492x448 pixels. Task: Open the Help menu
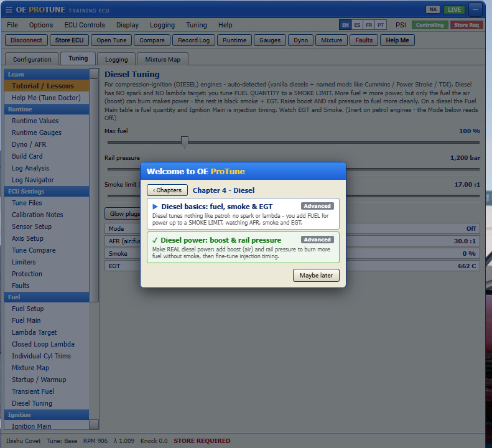(x=225, y=25)
